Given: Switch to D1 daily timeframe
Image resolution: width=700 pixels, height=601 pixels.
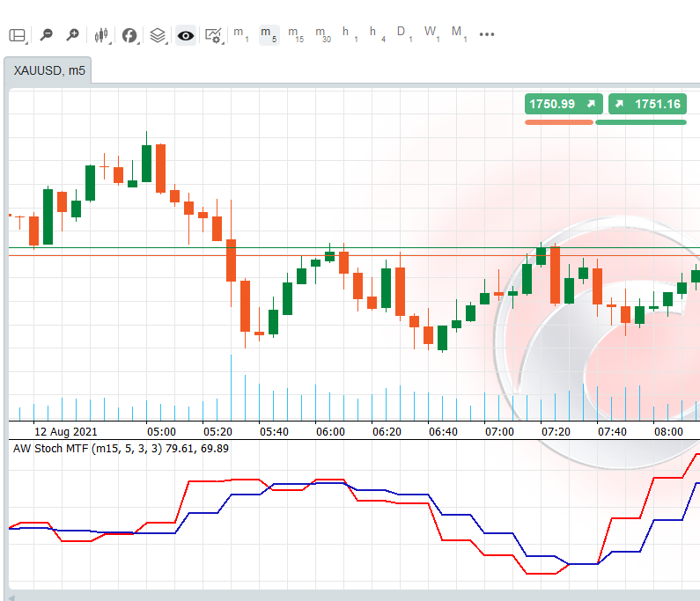Looking at the screenshot, I should [404, 34].
